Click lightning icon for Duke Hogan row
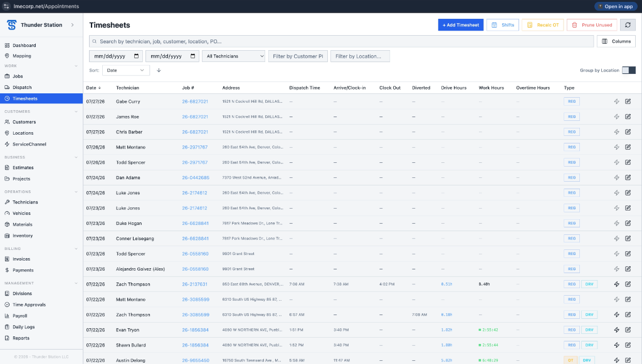Viewport: 642px width, 364px height. [617, 223]
